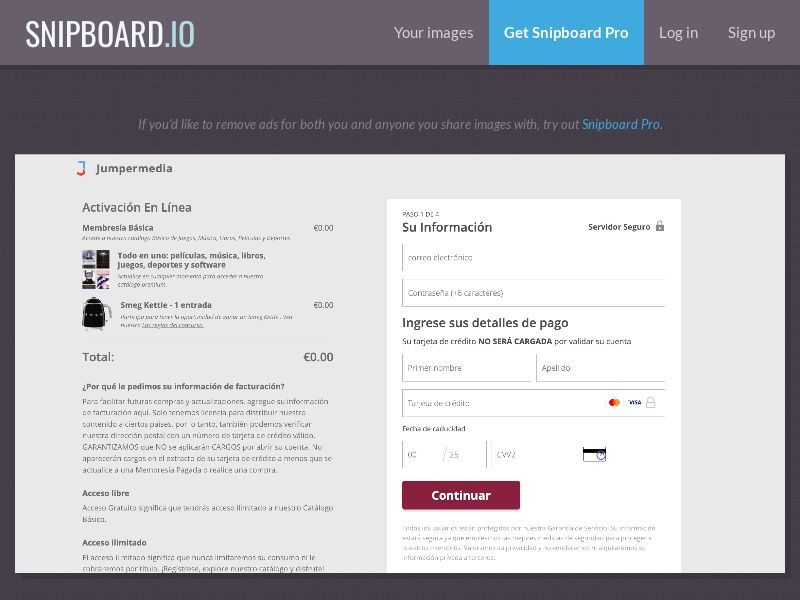Click the Smeg Kettle product image
Viewport: 800px width, 600px height.
(95, 313)
